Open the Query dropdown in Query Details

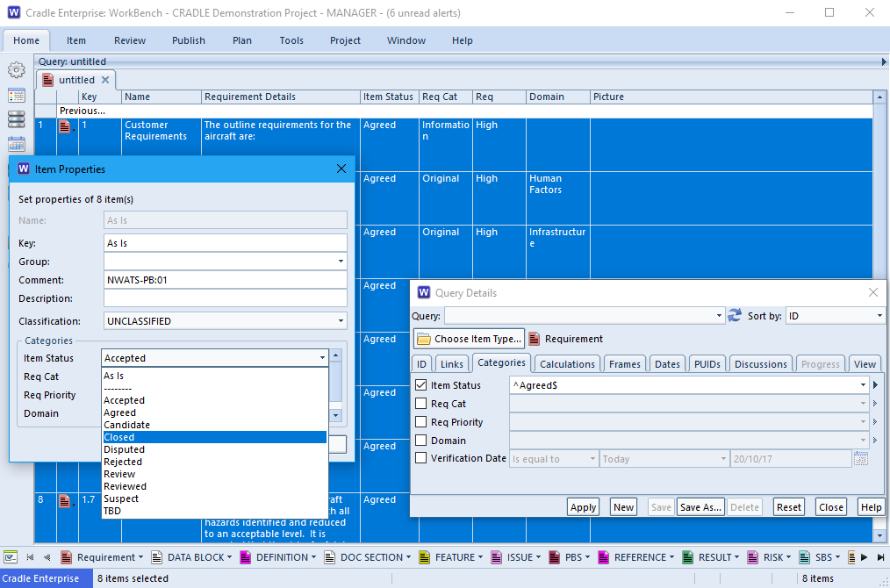point(719,316)
